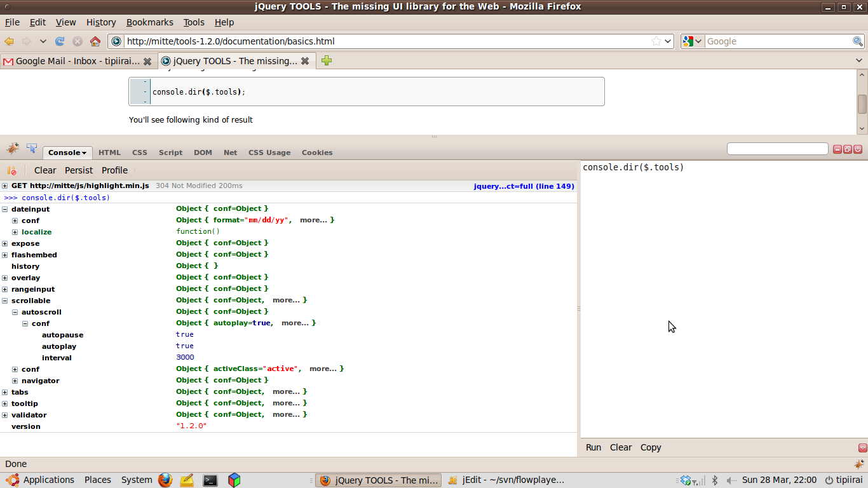
Task: Collapse the scrollable node
Action: pyautogui.click(x=5, y=301)
